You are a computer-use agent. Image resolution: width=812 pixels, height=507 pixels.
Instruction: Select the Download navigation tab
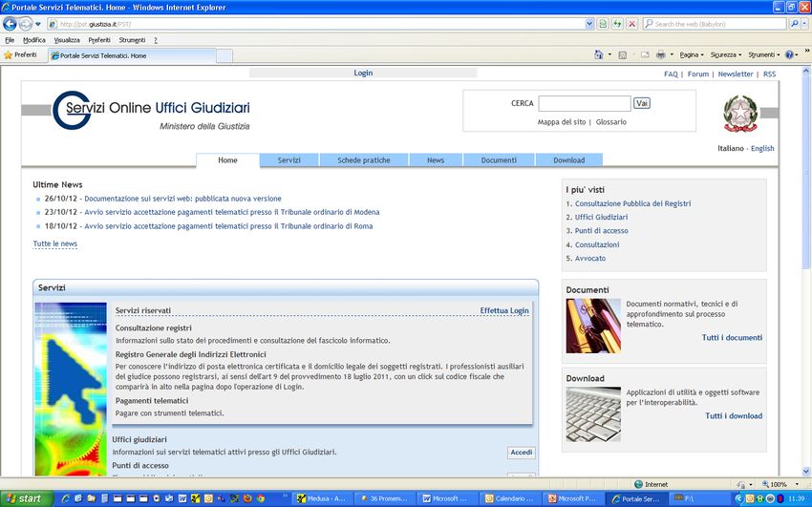pos(568,160)
